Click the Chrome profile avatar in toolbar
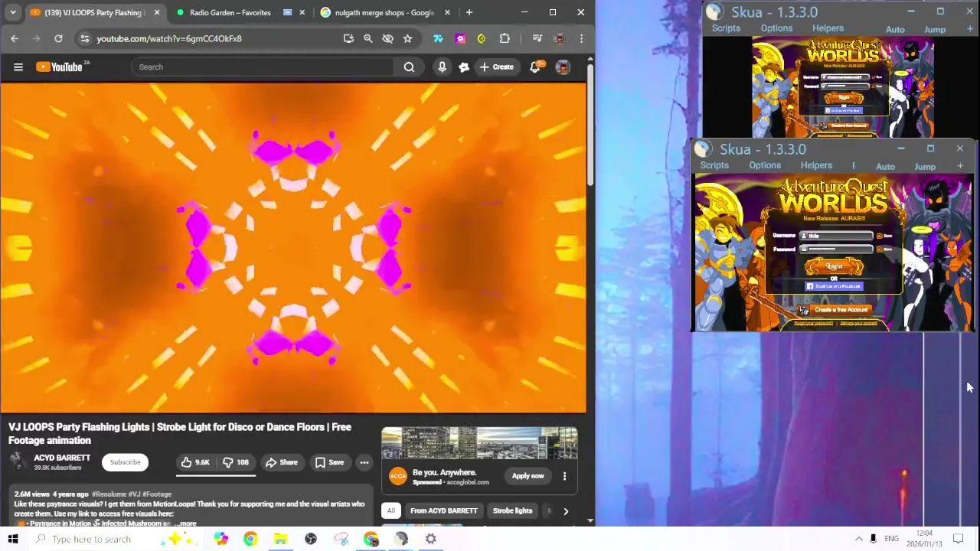This screenshot has width=980, height=551. point(560,38)
